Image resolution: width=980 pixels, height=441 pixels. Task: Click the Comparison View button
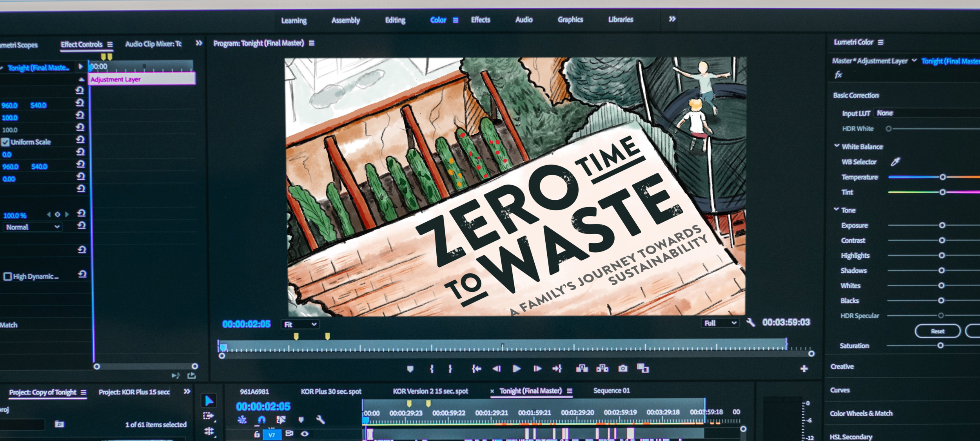tap(643, 368)
